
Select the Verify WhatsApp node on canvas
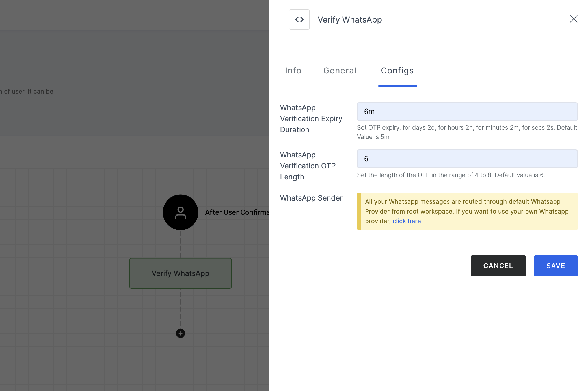(x=180, y=273)
